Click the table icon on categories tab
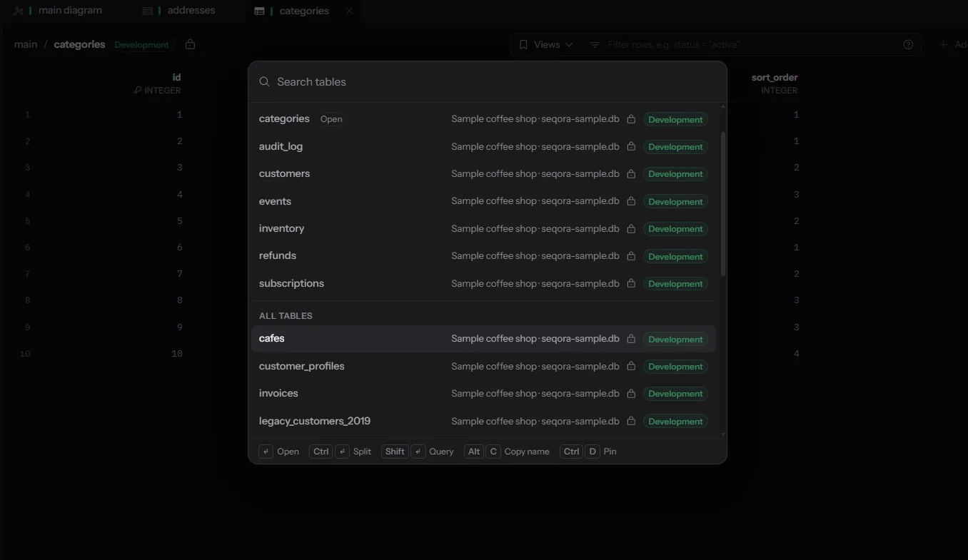Image resolution: width=968 pixels, height=560 pixels. [259, 11]
